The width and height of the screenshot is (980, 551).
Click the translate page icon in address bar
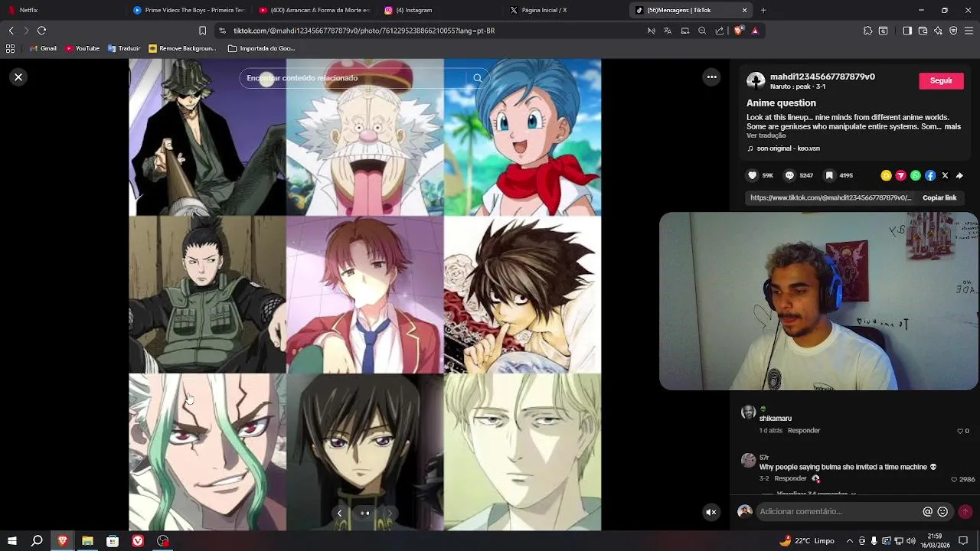click(x=668, y=31)
